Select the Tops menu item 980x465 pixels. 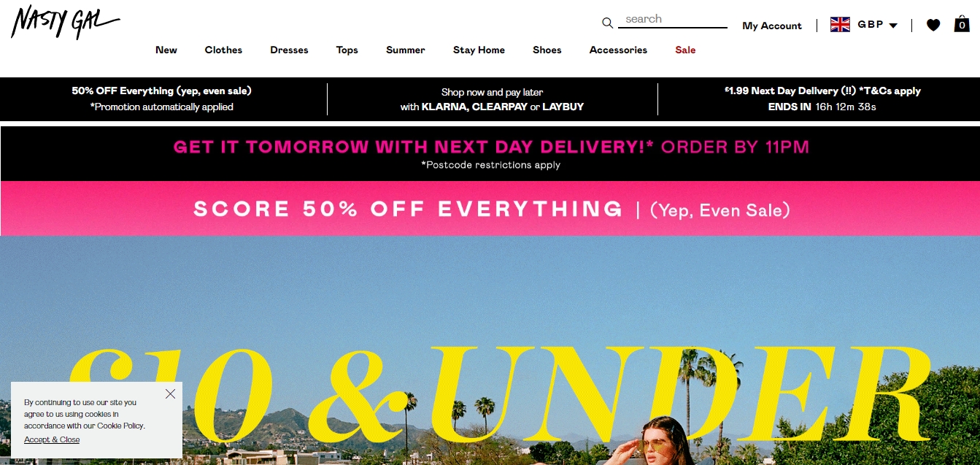pos(347,50)
